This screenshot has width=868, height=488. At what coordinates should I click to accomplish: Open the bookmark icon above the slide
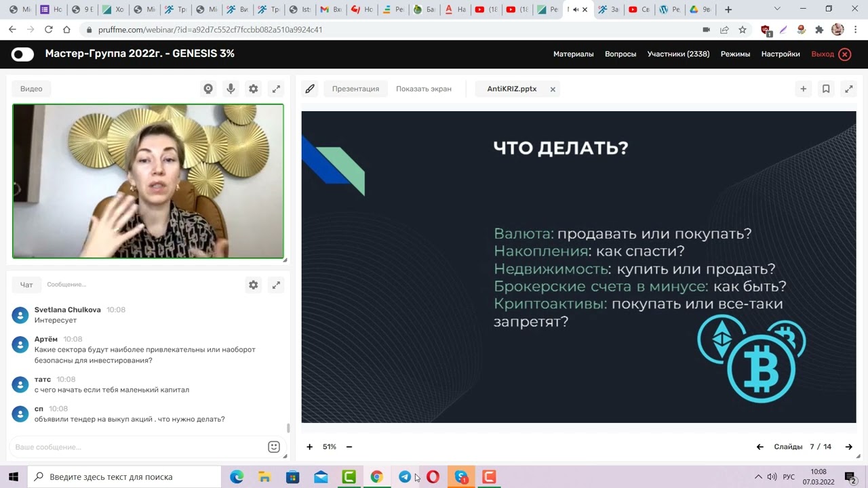(825, 88)
